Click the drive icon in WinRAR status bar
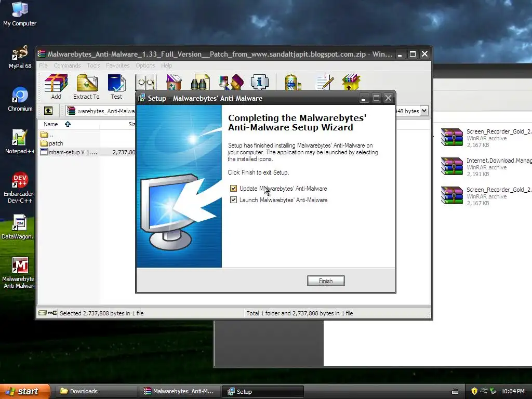 coord(43,313)
